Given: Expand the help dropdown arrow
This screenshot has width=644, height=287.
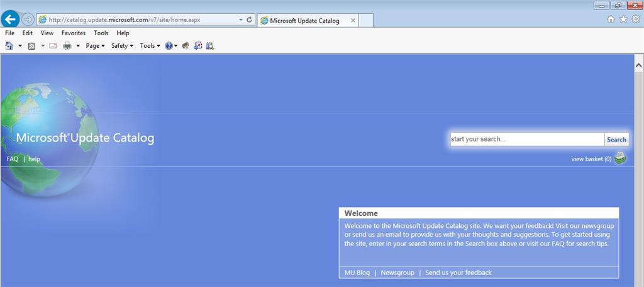Looking at the screenshot, I should [x=176, y=46].
